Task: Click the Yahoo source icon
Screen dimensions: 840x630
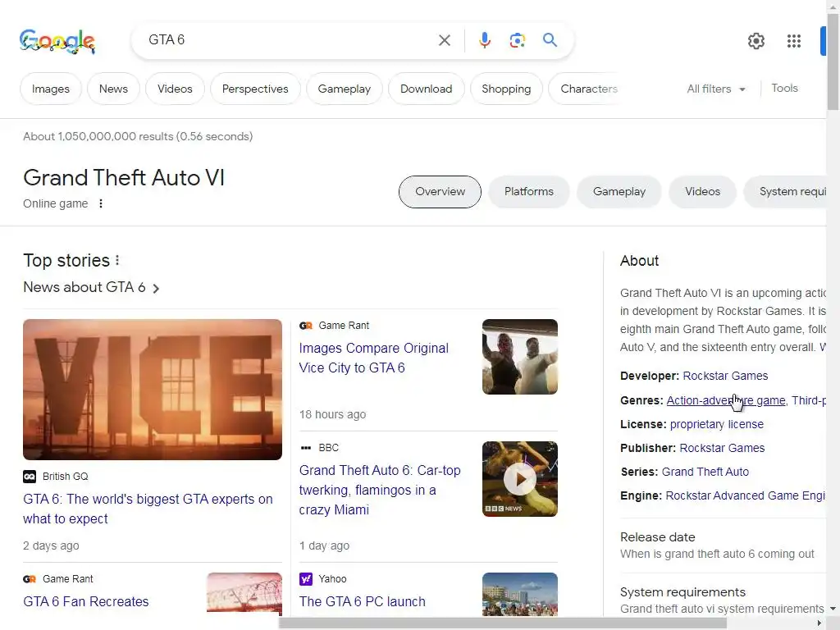Action: coord(306,578)
